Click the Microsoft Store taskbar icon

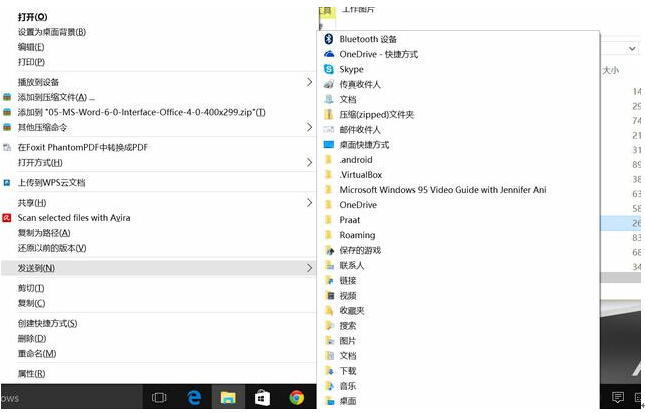tap(262, 397)
